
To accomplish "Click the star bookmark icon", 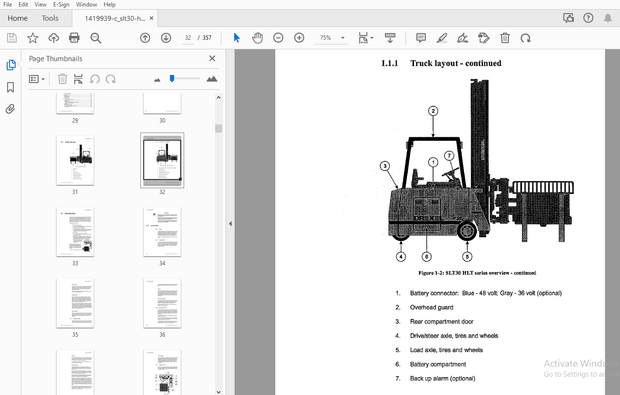I will (x=33, y=38).
